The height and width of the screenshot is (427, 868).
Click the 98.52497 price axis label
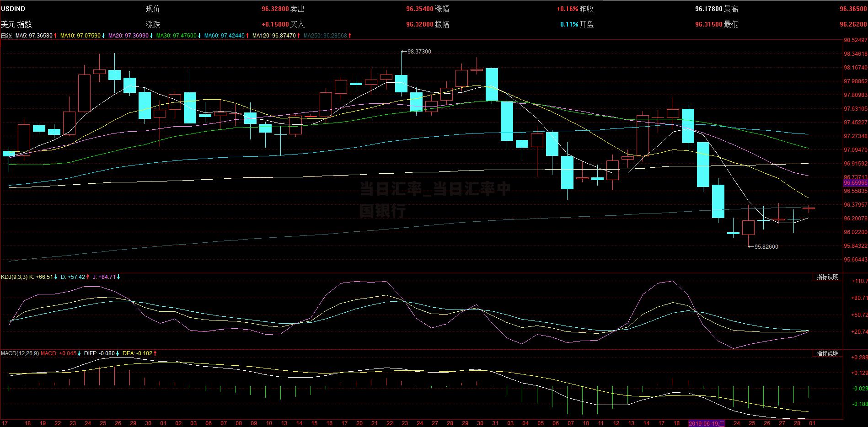(x=855, y=40)
